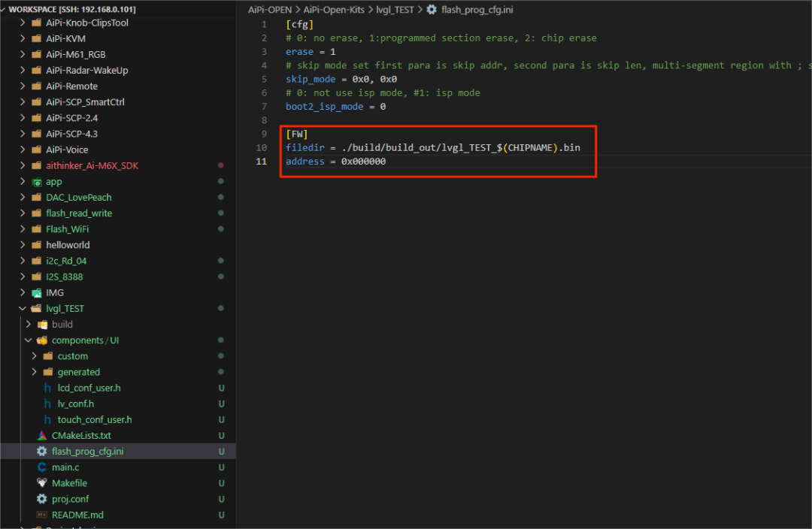Open CMakeLists.txt in the explorer
This screenshot has width=812, height=529.
[x=81, y=435]
